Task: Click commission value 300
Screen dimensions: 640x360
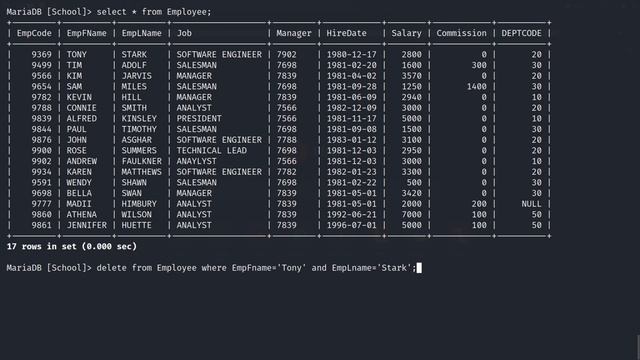Action: (479, 65)
